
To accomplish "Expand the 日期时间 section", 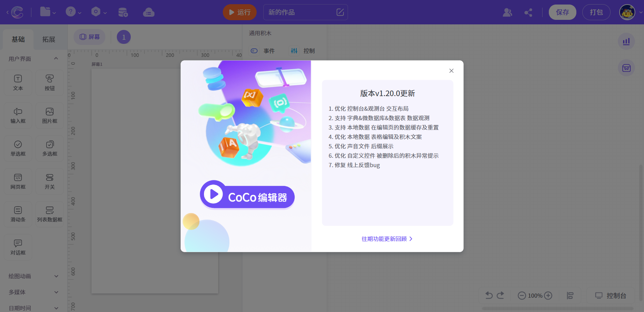I will (34, 308).
